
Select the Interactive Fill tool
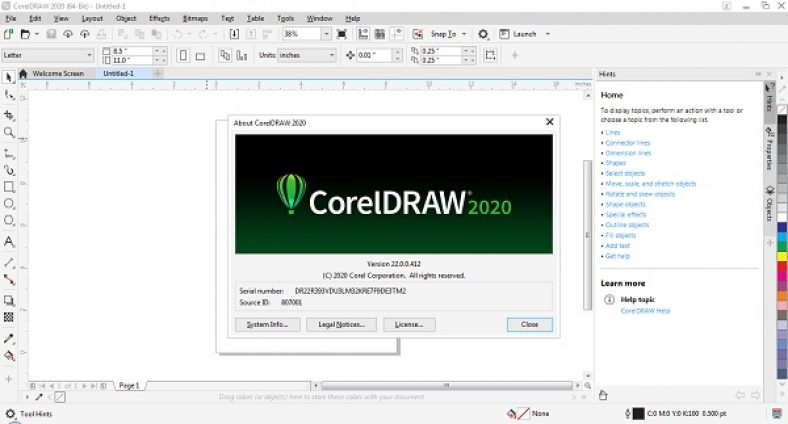pos(9,356)
